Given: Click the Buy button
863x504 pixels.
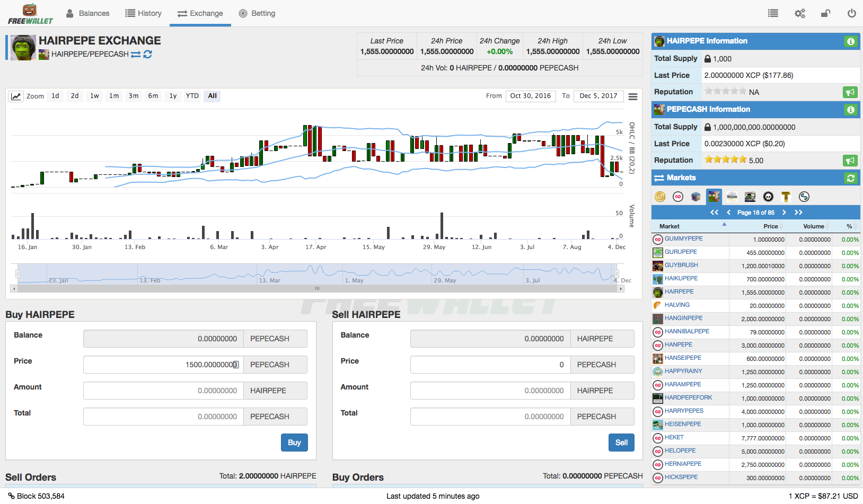Looking at the screenshot, I should pyautogui.click(x=294, y=443).
